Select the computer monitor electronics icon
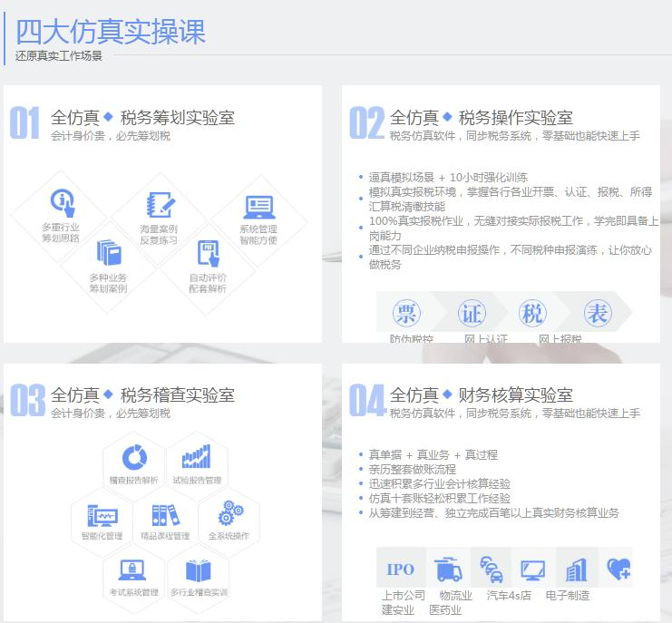 (532, 570)
